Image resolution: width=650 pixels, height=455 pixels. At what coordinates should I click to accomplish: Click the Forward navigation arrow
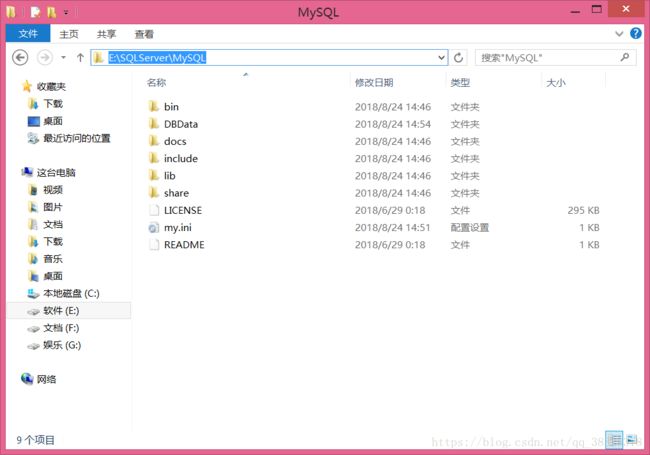coord(45,58)
